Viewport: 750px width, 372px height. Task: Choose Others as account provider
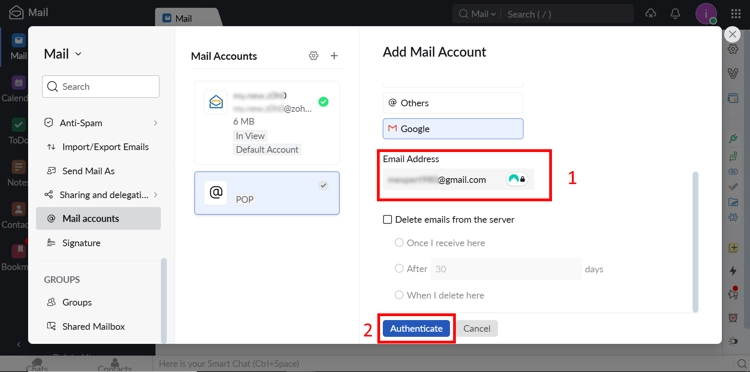[x=453, y=103]
